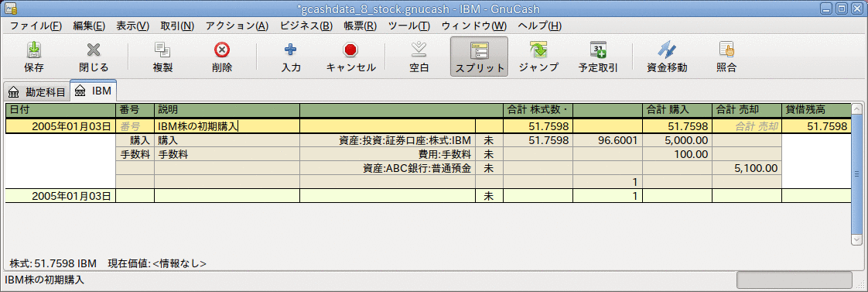
Task: Click the 閉じる (Close) toolbar icon
Action: [93, 50]
